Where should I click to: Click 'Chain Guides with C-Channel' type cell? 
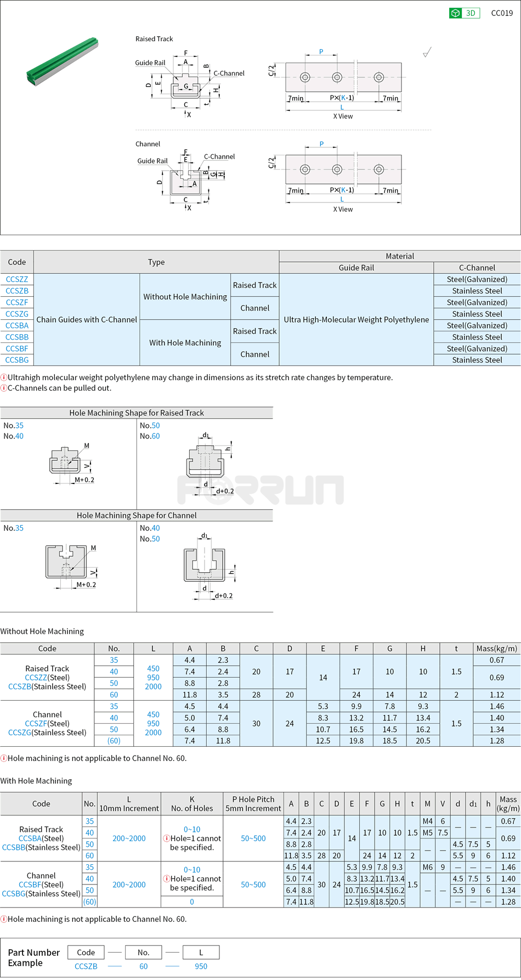click(87, 319)
